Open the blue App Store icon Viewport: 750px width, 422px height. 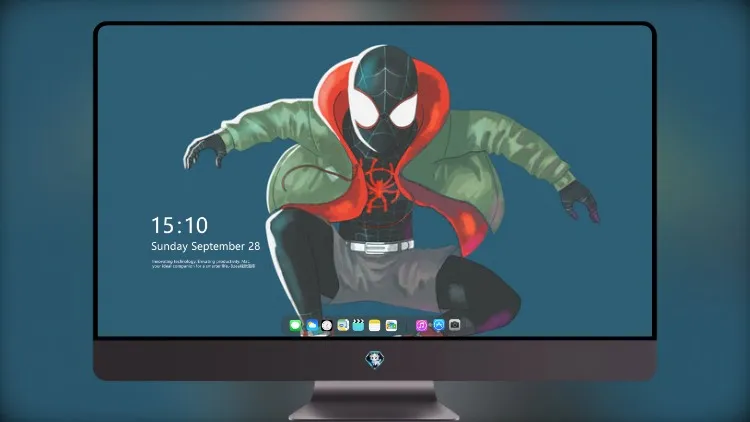pyautogui.click(x=439, y=325)
